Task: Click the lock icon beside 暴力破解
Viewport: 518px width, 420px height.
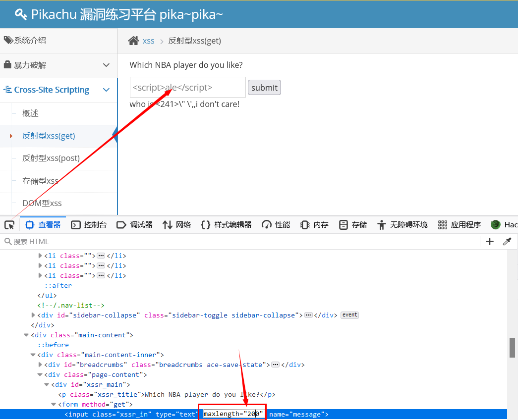Action: [x=7, y=65]
